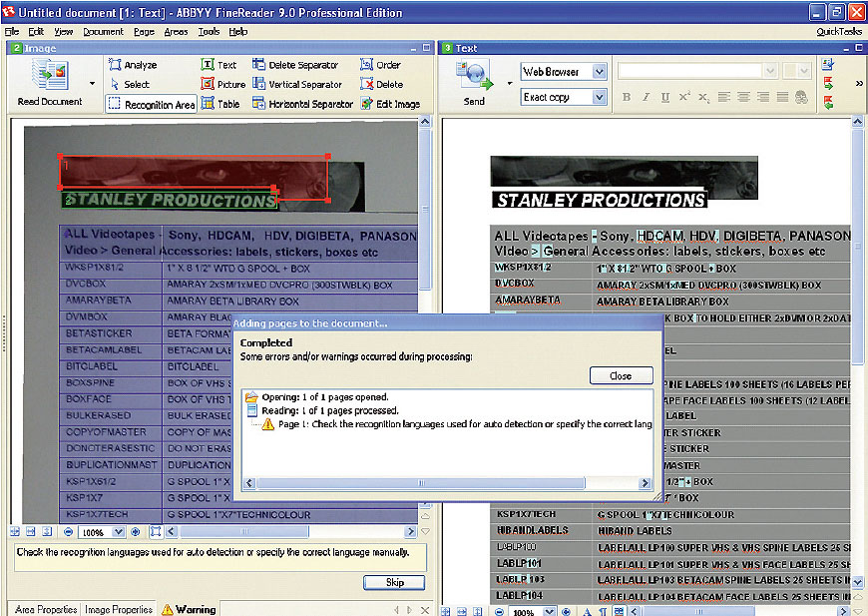Toggle italic formatting in Text panel
This screenshot has height=616, width=868.
click(645, 97)
